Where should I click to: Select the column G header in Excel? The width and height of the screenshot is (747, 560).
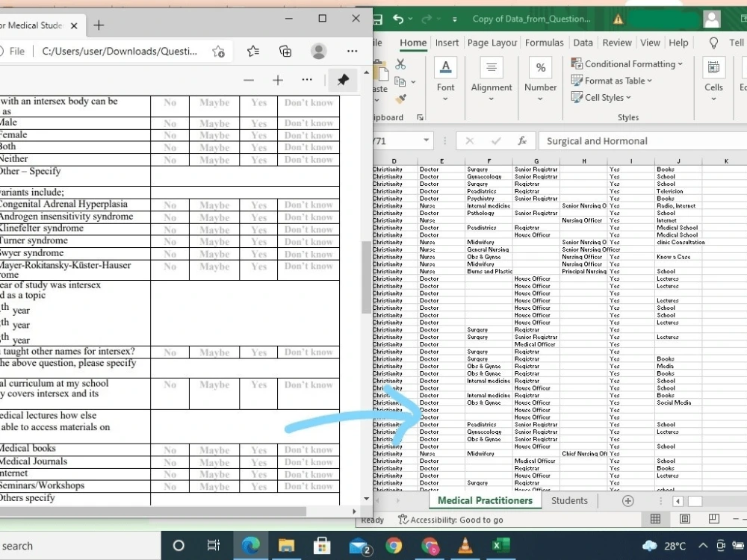[x=536, y=161]
